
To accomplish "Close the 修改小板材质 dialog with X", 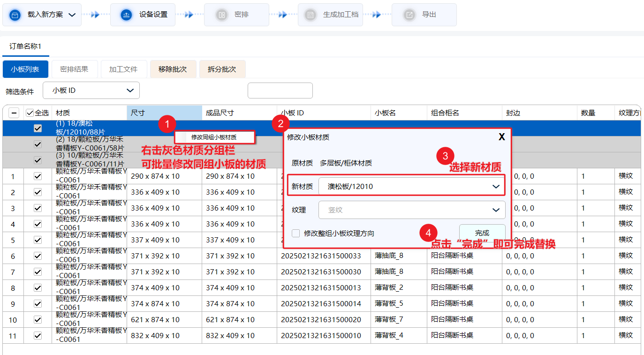I will [501, 137].
